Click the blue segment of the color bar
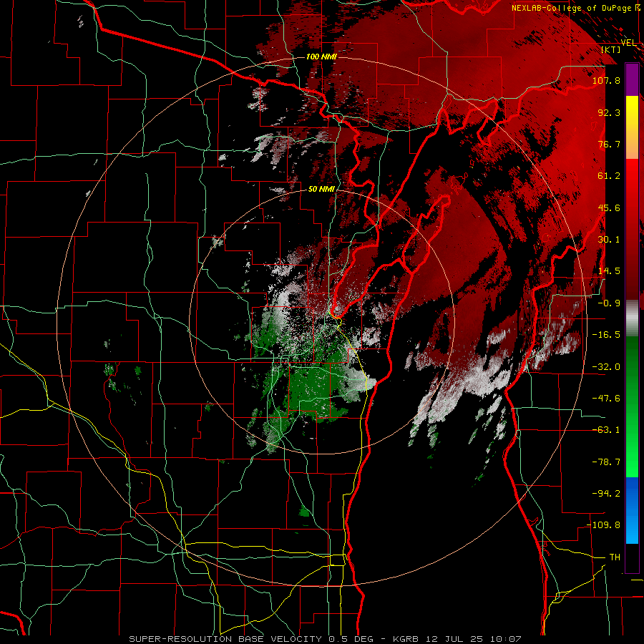The width and height of the screenshot is (644, 644). [x=632, y=510]
